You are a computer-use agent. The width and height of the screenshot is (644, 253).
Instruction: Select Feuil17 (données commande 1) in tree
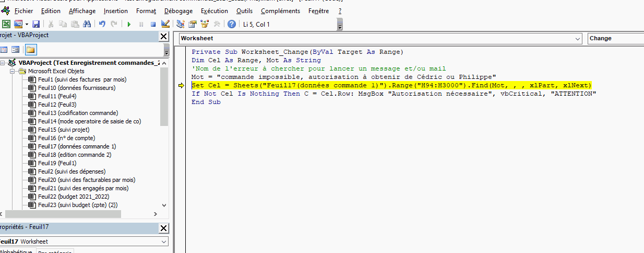click(77, 146)
